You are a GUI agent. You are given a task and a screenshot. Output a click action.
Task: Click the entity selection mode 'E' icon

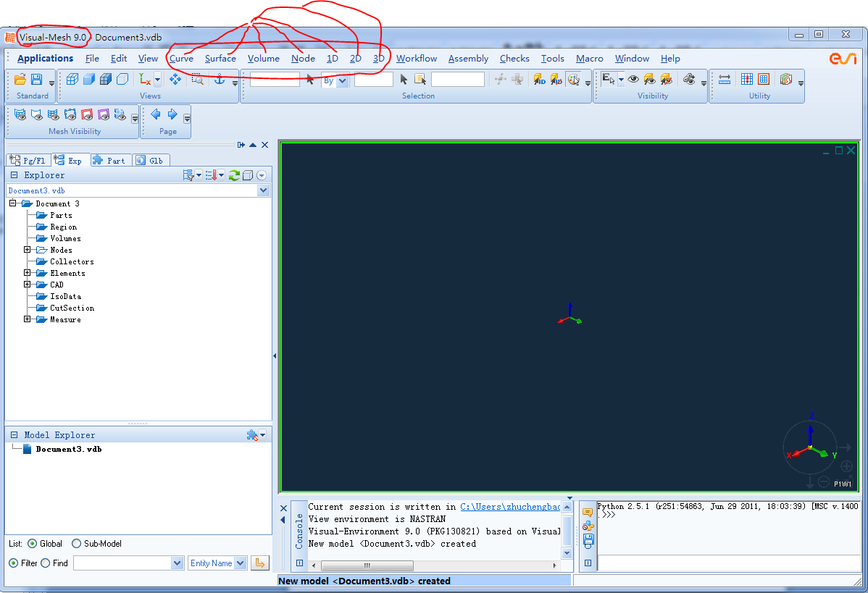[609, 80]
